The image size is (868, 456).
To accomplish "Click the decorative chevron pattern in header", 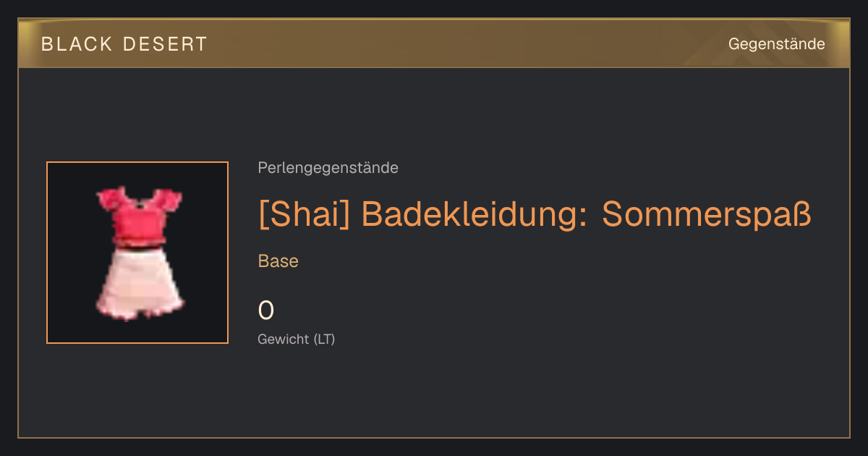I will click(767, 43).
